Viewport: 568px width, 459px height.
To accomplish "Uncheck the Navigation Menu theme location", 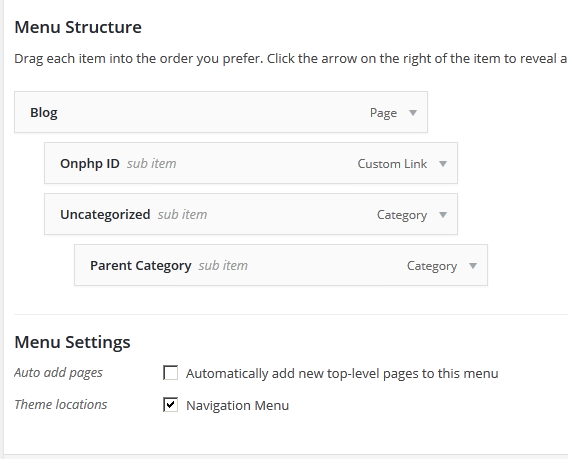I will coord(171,405).
